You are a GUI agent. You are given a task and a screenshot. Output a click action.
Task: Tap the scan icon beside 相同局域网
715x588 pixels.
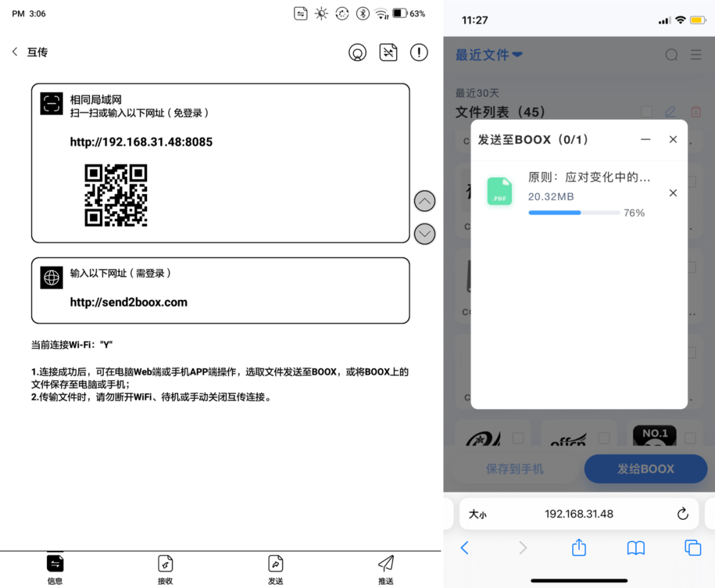click(x=52, y=103)
